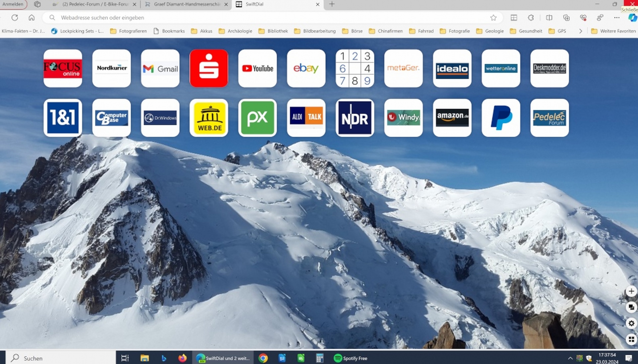Launch the PayPal dial tile

[x=501, y=118]
